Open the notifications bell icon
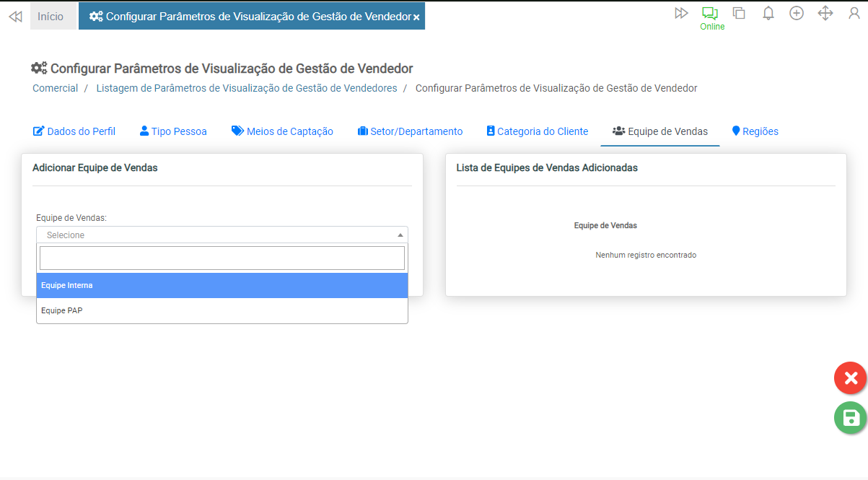This screenshot has height=480, width=868. pos(768,13)
